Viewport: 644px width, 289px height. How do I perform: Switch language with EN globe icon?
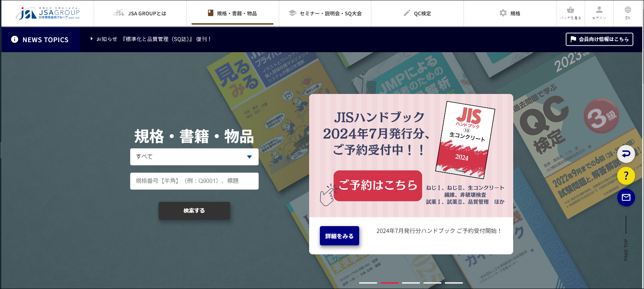coord(628,10)
